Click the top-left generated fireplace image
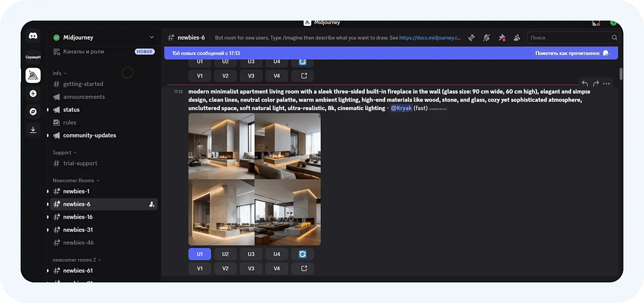Viewport: 644px width, 303px height. tap(221, 146)
